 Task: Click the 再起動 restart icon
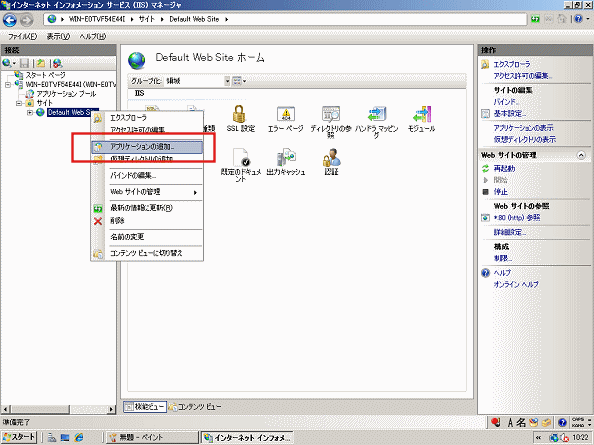(x=485, y=169)
